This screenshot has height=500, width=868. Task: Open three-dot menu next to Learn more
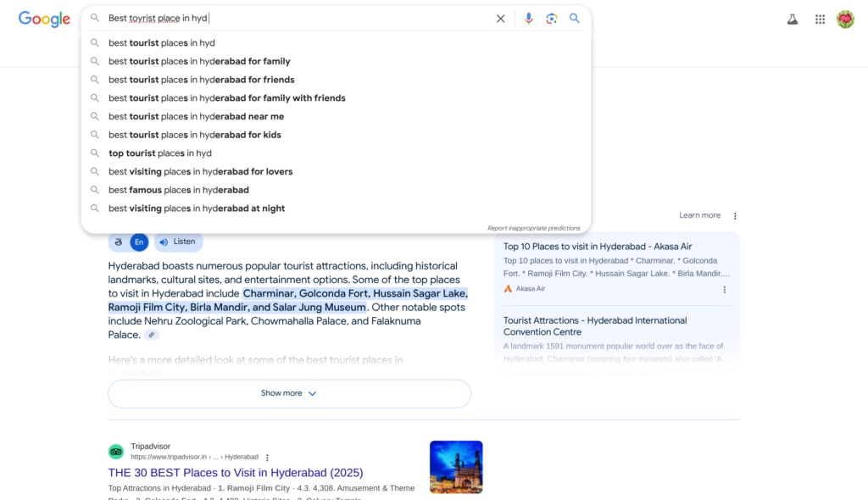[735, 216]
